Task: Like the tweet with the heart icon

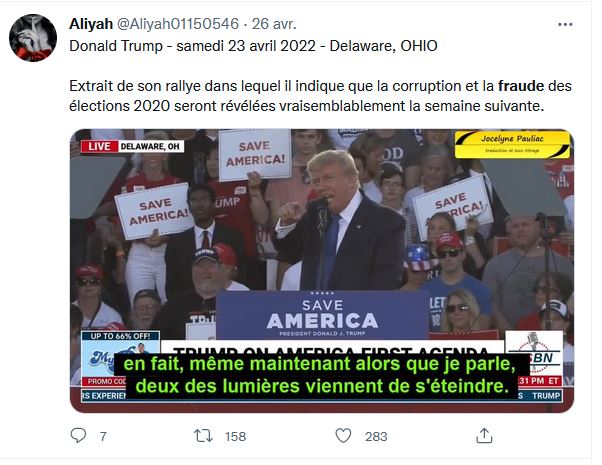Action: pos(343,436)
